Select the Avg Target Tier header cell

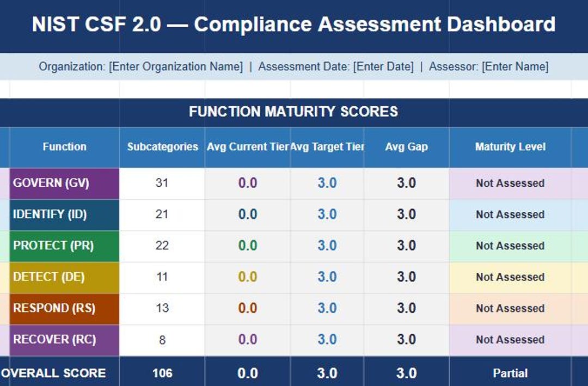click(327, 147)
